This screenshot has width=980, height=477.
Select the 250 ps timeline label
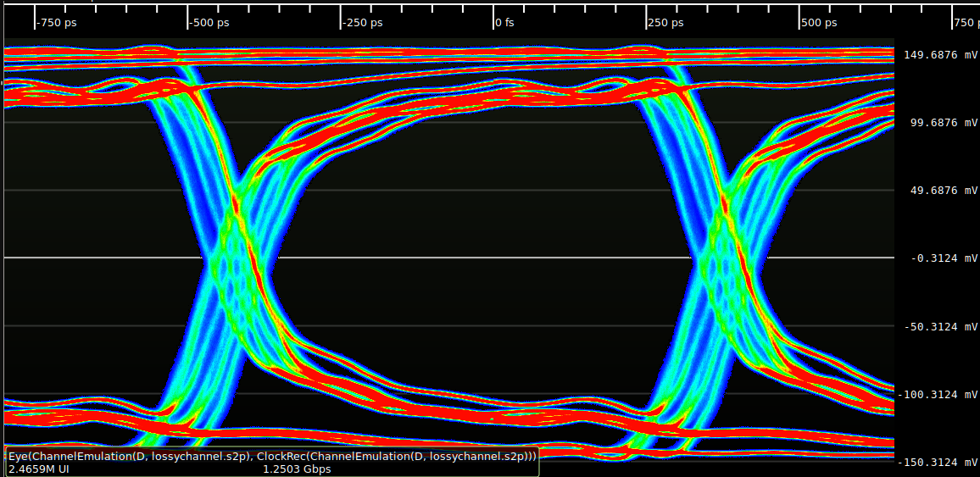click(x=667, y=23)
